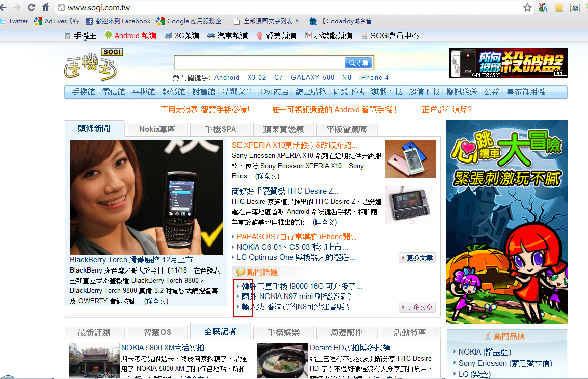
Task: Open 韓牌三星手機 I9000 topic
Action: pyautogui.click(x=302, y=286)
